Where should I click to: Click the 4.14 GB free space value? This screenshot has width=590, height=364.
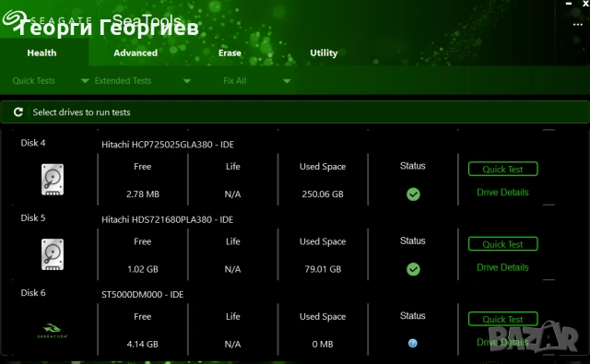tap(143, 344)
